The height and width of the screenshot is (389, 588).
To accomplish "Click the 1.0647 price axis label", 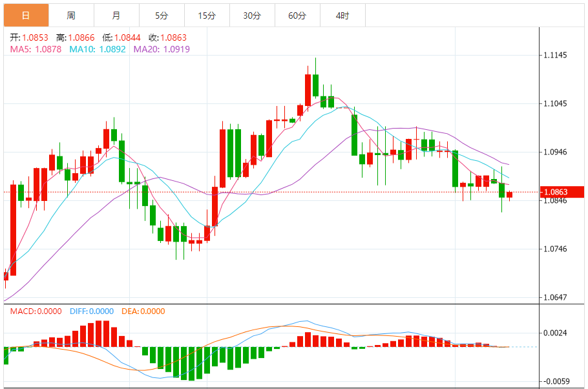I will (x=556, y=297).
